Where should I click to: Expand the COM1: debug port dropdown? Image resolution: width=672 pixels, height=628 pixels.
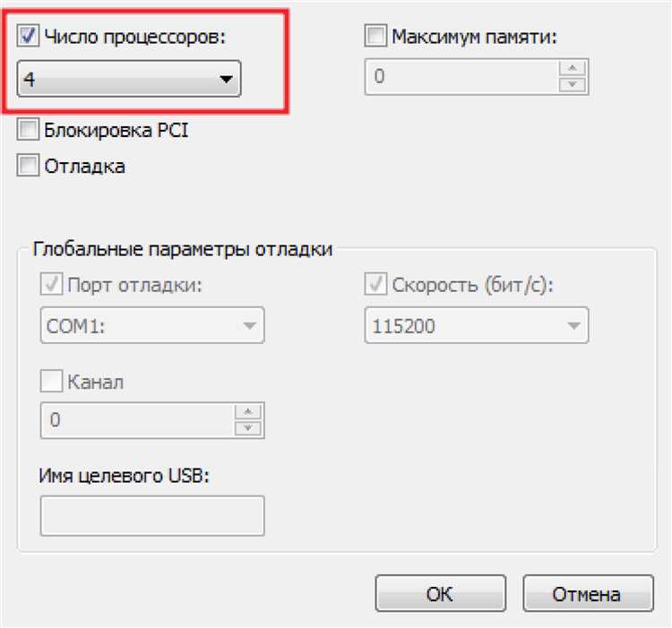pyautogui.click(x=152, y=326)
